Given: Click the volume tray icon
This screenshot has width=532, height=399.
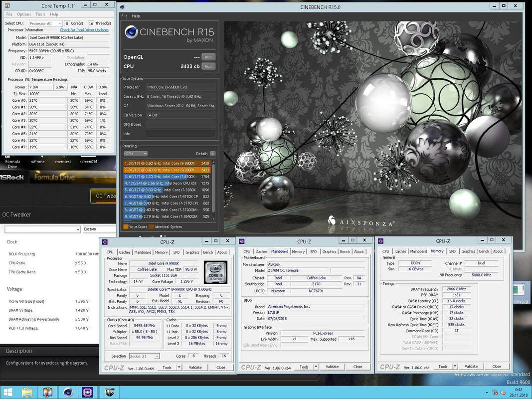Looking at the screenshot, I should [503, 393].
